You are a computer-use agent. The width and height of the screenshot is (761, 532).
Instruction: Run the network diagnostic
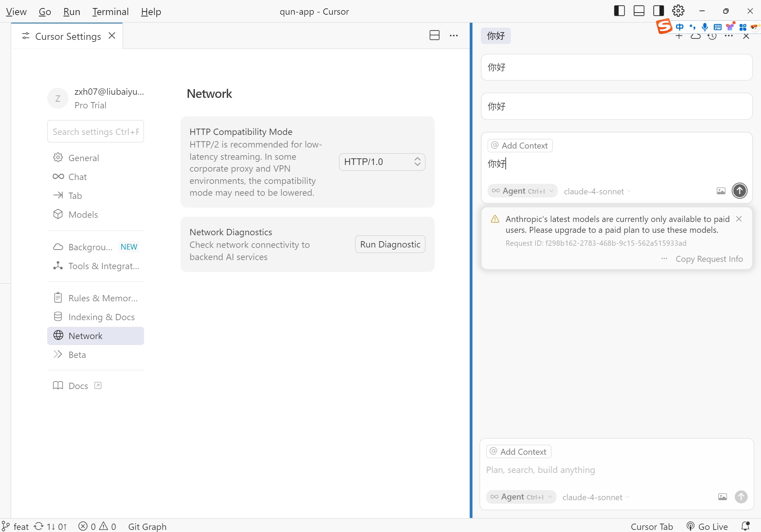click(x=390, y=244)
